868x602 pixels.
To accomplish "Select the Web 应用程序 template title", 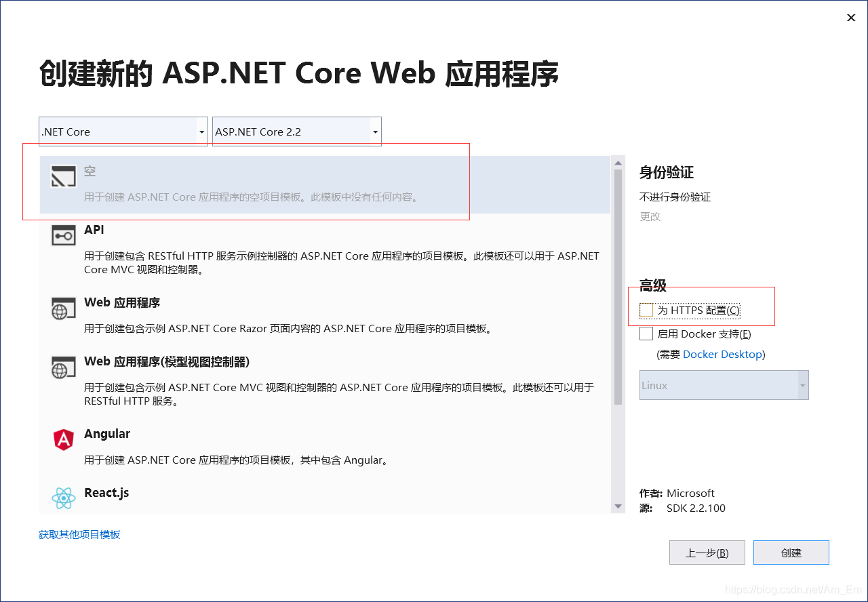I will [x=122, y=302].
